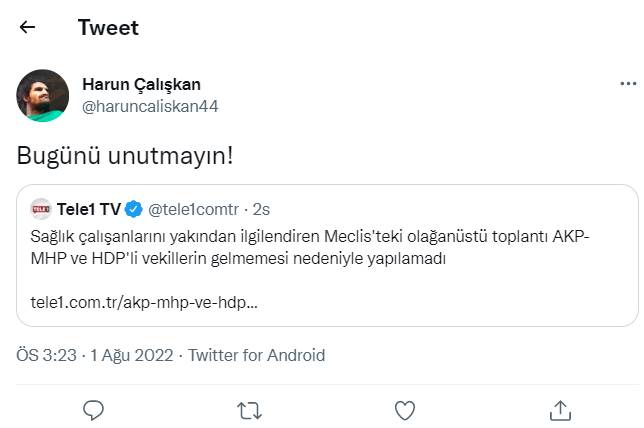
Task: Click the ÖS 3:23 tweet time
Action: pos(48,355)
